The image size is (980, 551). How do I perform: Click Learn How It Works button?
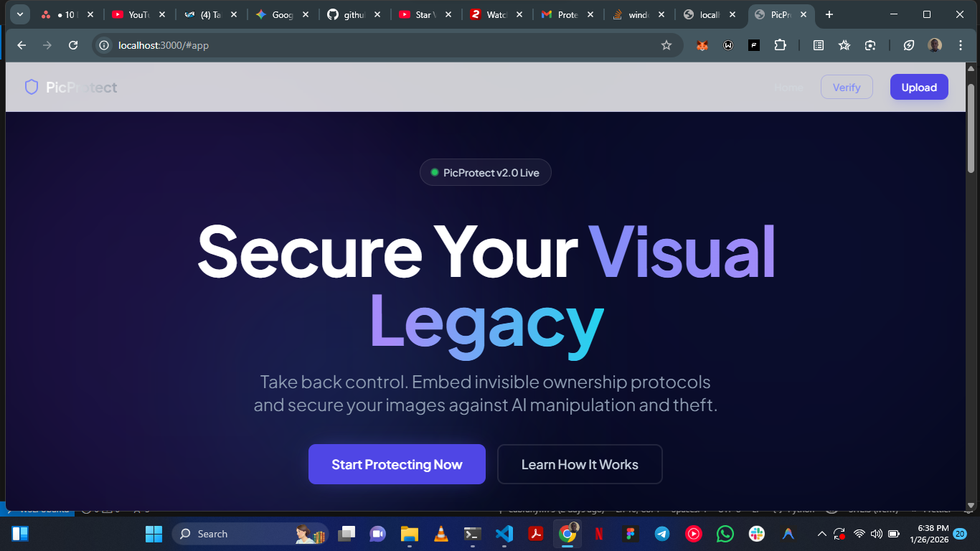[x=580, y=464]
